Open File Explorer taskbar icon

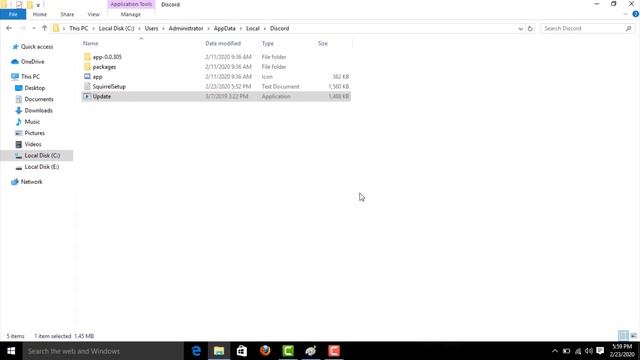point(219,351)
